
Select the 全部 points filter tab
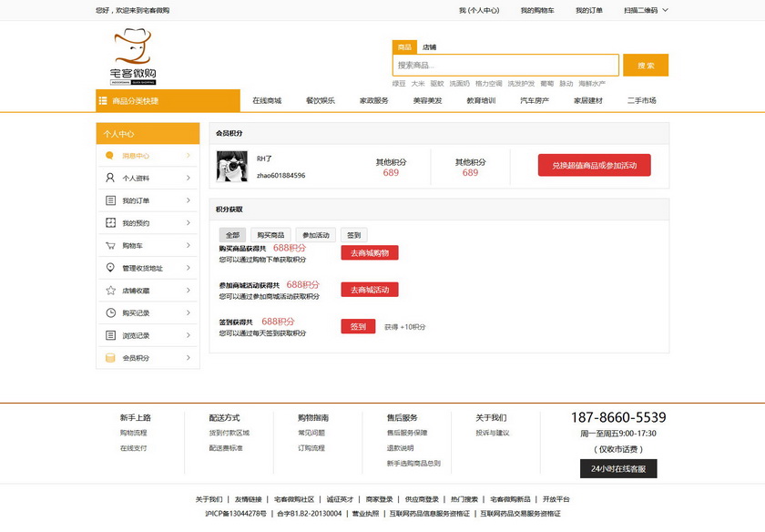coord(233,235)
